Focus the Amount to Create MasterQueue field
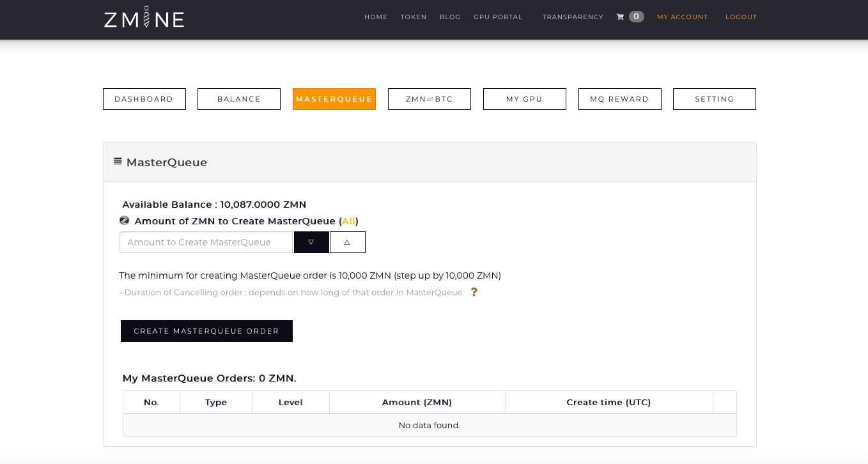Image resolution: width=868 pixels, height=464 pixels. click(206, 242)
